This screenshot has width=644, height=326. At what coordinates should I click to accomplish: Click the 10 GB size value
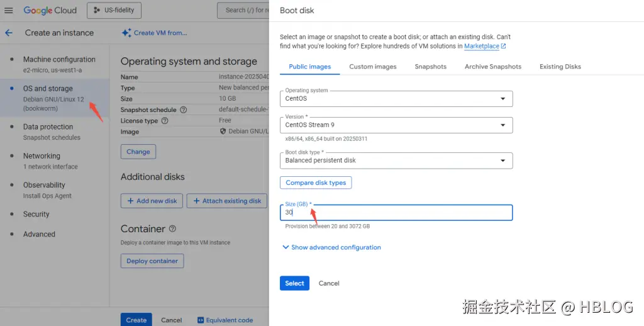point(227,99)
